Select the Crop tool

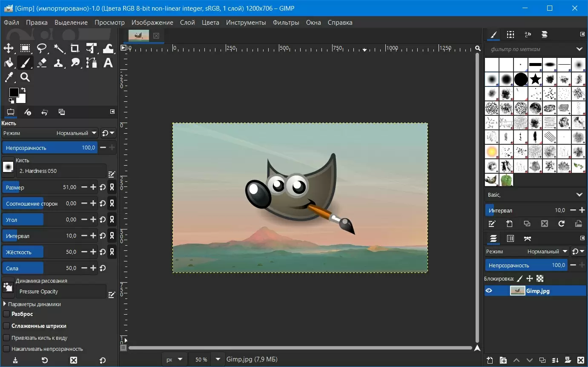click(75, 48)
